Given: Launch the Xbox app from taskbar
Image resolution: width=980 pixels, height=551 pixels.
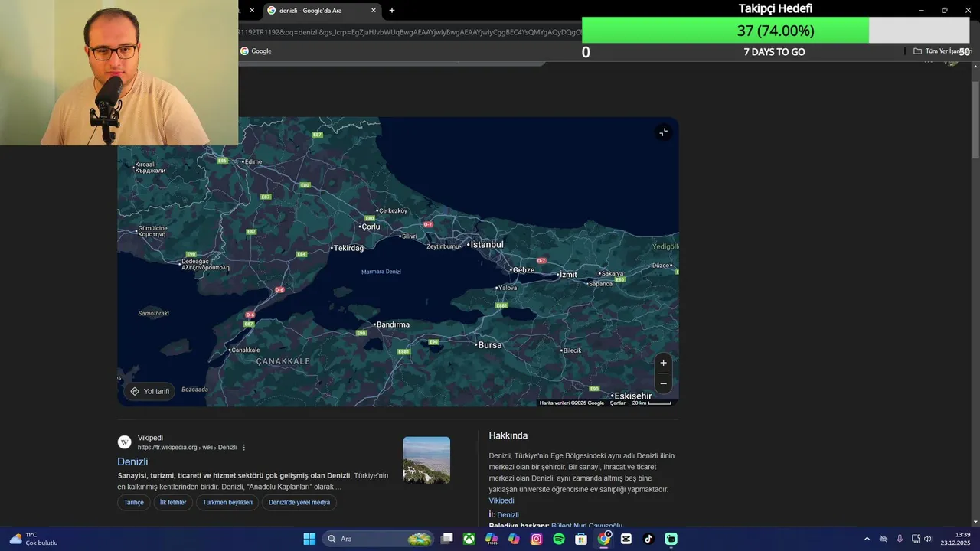Looking at the screenshot, I should pos(469,539).
